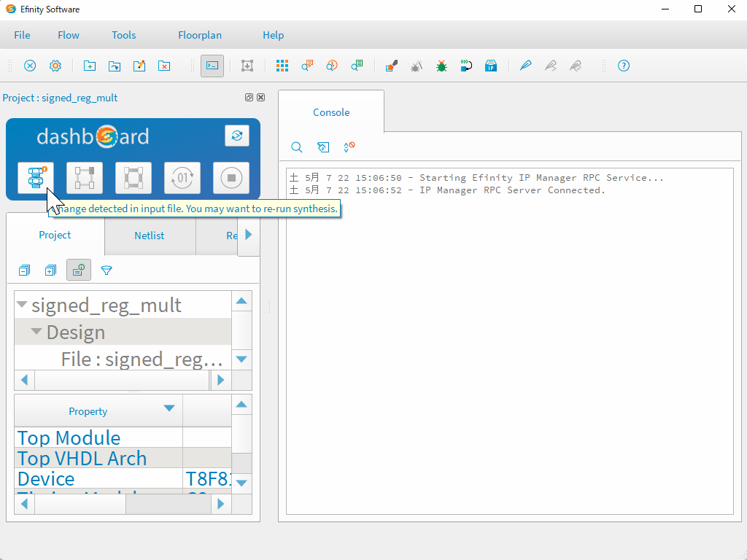Float the project panel with undock icon
Screen dimensions: 747x560
[x=249, y=97]
